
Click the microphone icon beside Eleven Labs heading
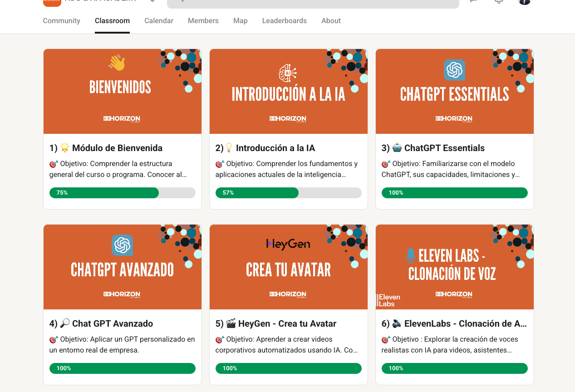411,255
